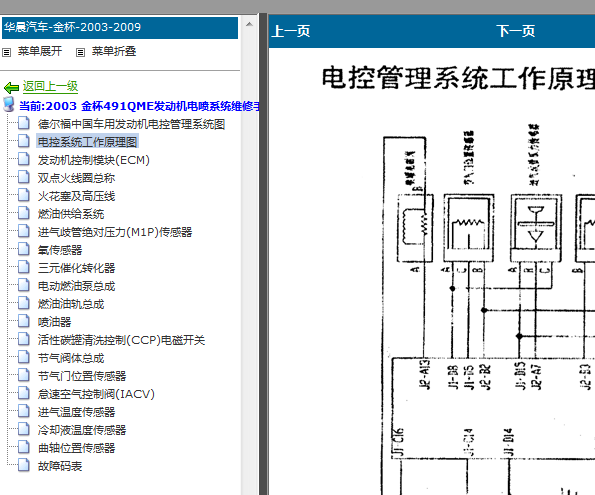The image size is (595, 495).
Task: Click page icon beside 德尔福中国车用发动机电控管理系统图
Action: pos(24,123)
